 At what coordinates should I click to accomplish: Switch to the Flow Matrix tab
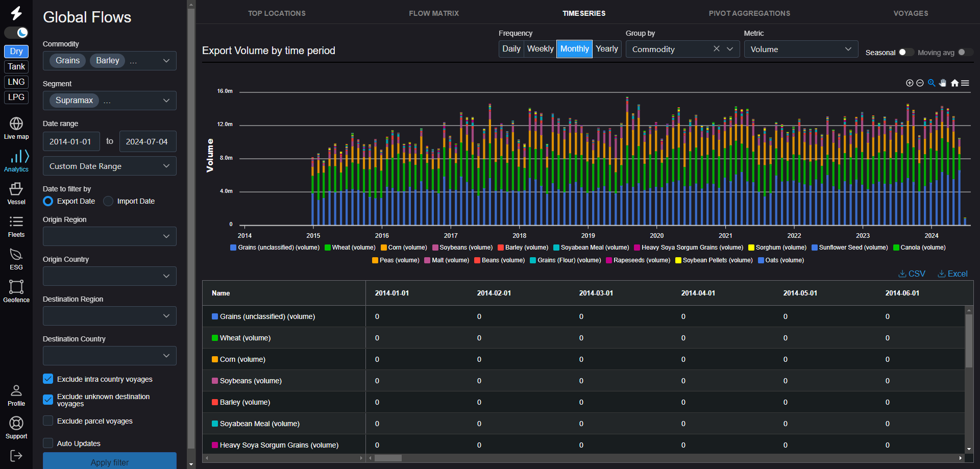click(434, 13)
